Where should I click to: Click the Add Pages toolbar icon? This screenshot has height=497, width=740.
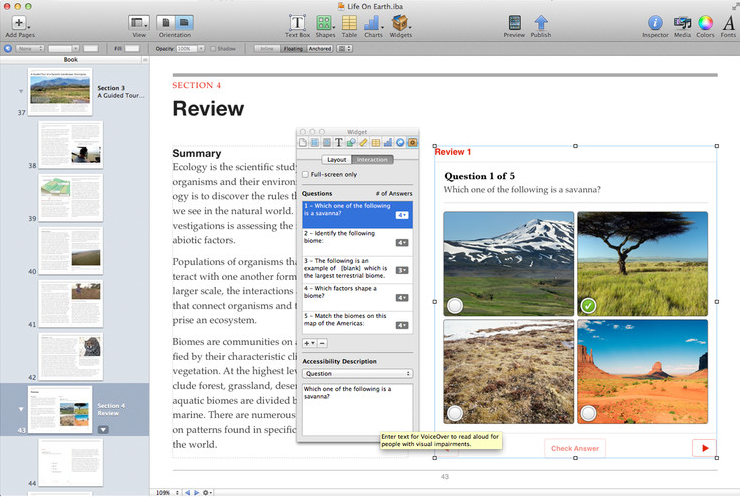19,22
